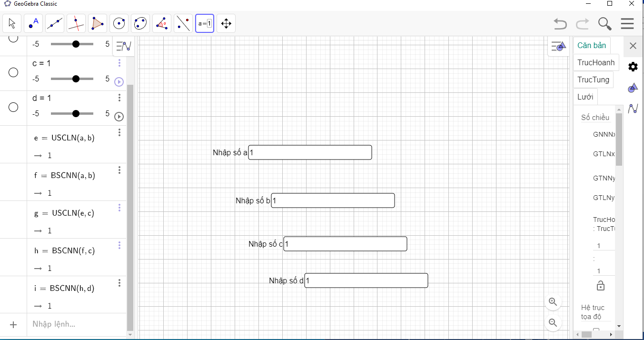Image resolution: width=644 pixels, height=340 pixels.
Task: Click the Nhập số a input box
Action: (x=310, y=152)
